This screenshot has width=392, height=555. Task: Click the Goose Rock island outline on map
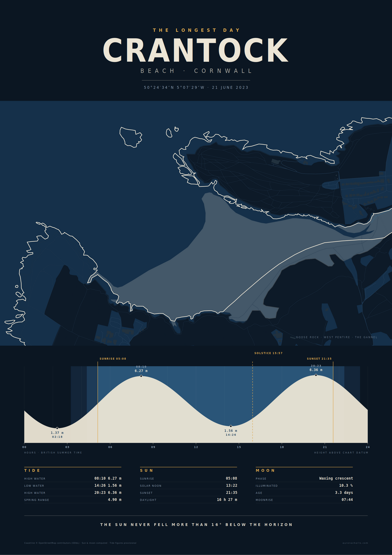[x=131, y=137]
